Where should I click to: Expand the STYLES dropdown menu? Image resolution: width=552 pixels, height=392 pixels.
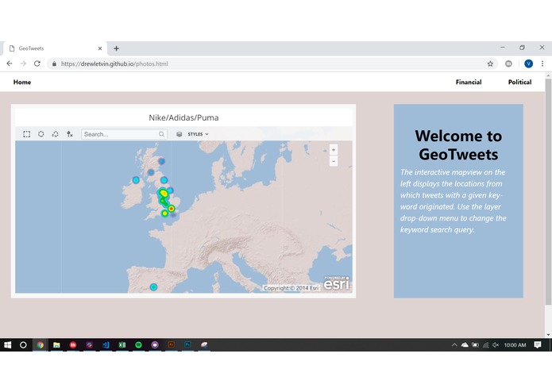click(198, 134)
